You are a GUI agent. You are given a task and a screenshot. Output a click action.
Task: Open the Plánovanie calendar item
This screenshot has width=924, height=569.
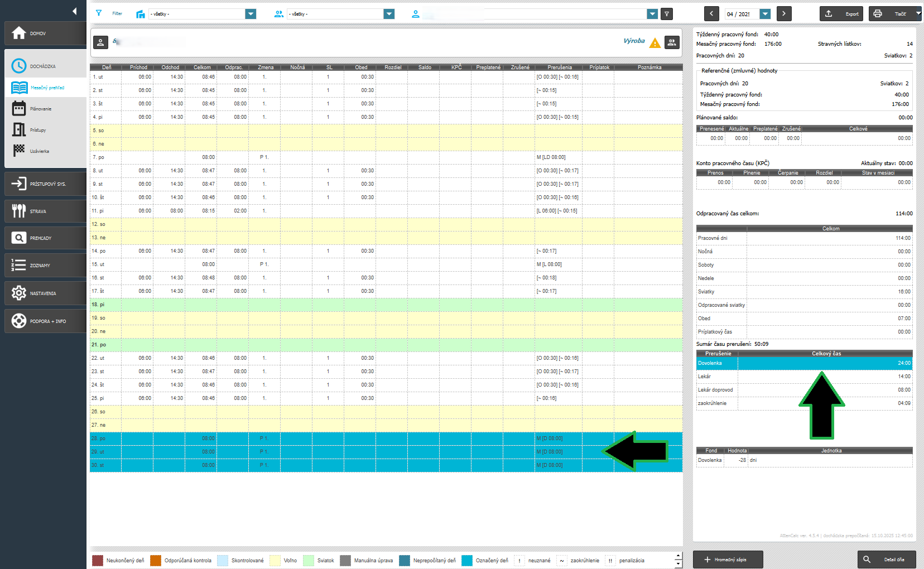(x=40, y=109)
